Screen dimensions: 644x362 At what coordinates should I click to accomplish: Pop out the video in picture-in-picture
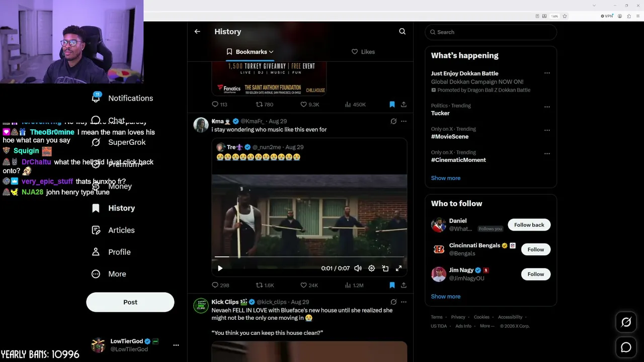pyautogui.click(x=385, y=268)
